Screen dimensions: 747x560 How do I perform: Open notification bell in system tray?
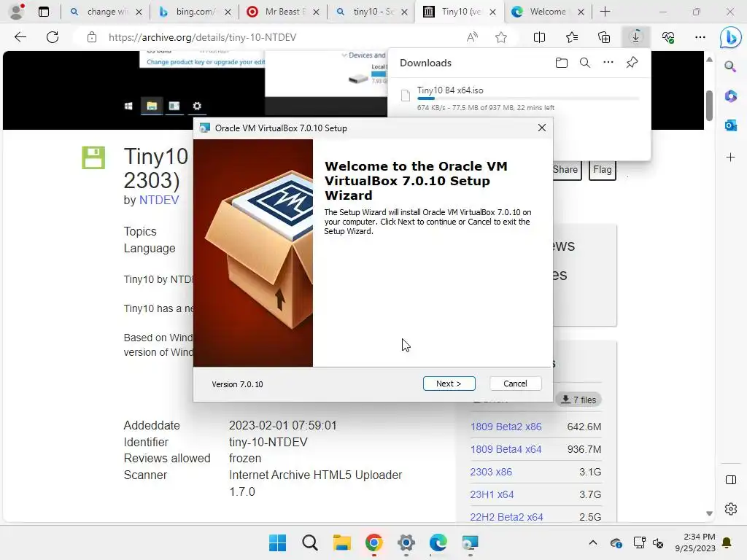727,542
